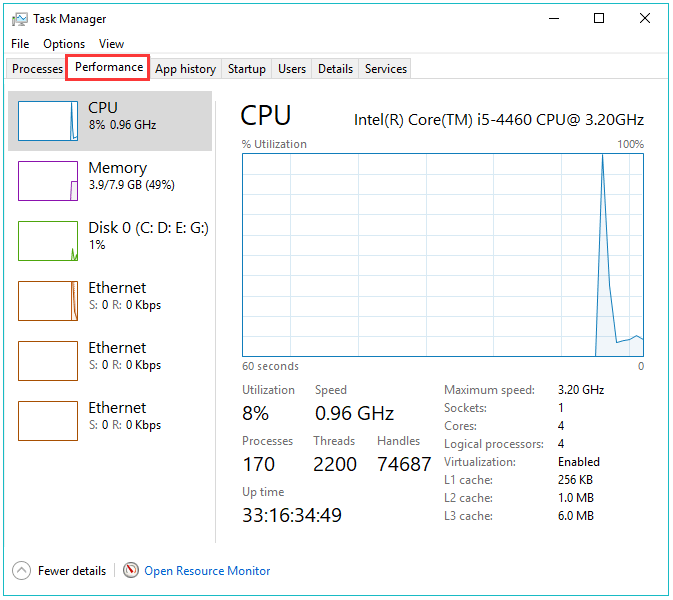
Task: Open the Disk 0 performance thumbnail
Action: pyautogui.click(x=48, y=241)
